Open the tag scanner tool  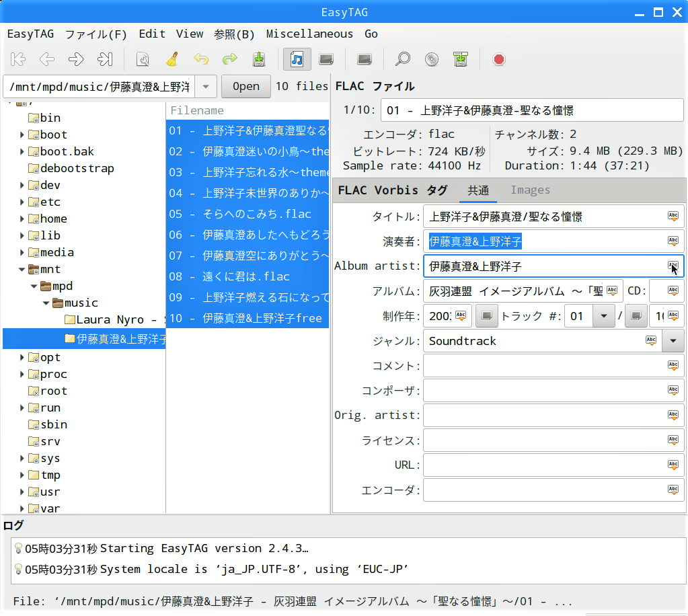pyautogui.click(x=143, y=59)
